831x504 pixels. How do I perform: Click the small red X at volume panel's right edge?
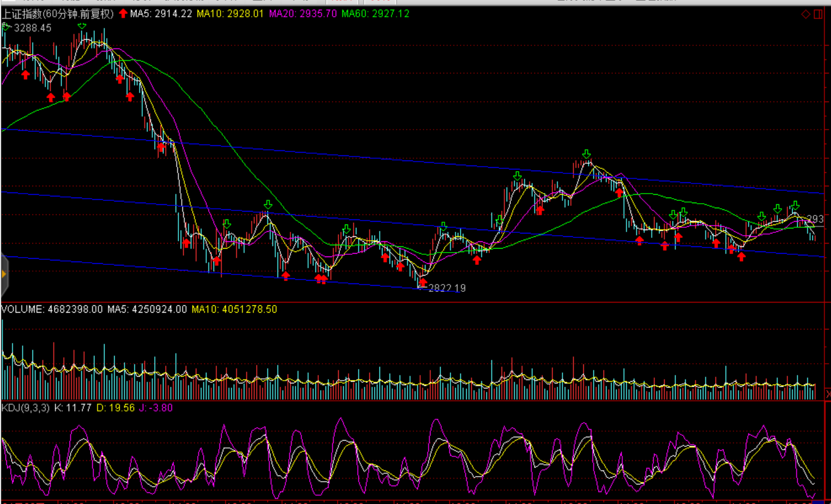tap(828, 395)
